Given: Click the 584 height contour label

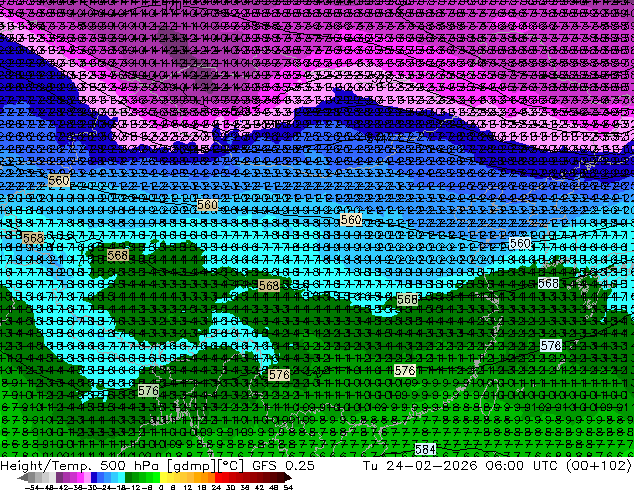Looking at the screenshot, I should coord(425,449).
